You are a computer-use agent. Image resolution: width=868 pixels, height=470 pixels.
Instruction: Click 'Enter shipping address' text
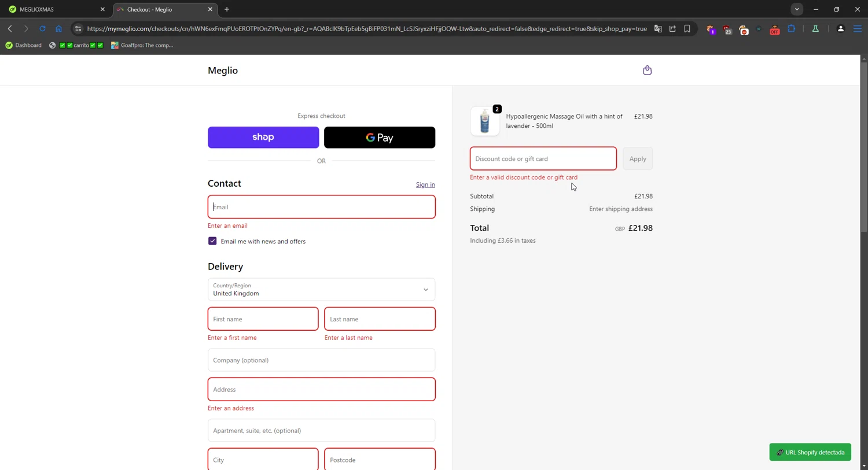pyautogui.click(x=621, y=209)
